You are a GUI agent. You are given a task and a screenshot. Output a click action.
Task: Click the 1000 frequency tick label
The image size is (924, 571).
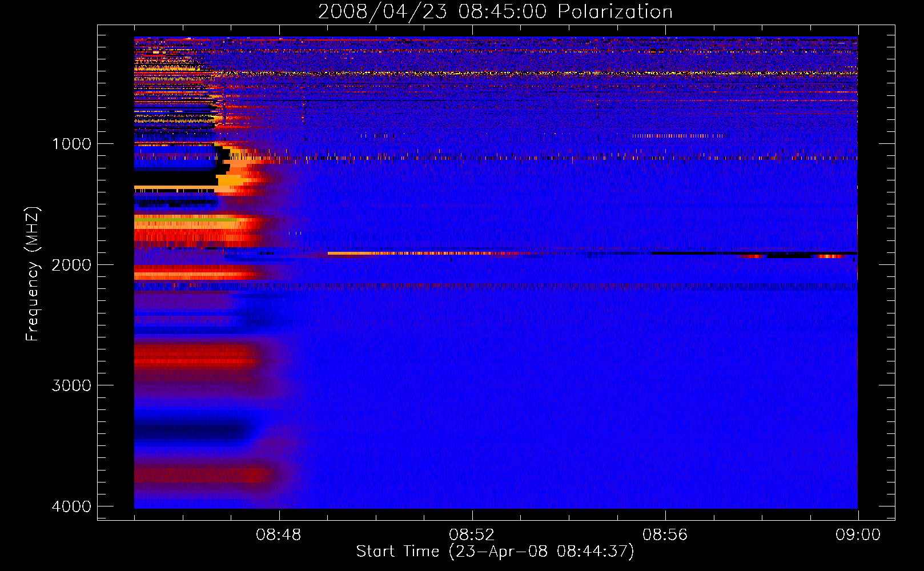[71, 144]
